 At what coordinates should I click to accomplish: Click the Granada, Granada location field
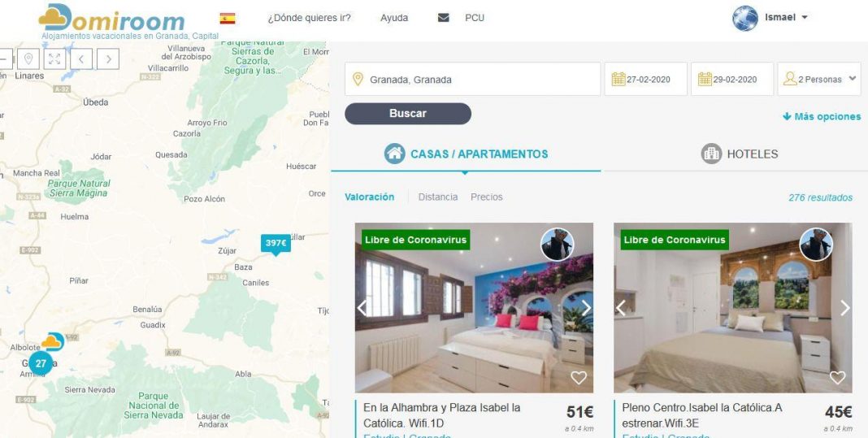(473, 79)
